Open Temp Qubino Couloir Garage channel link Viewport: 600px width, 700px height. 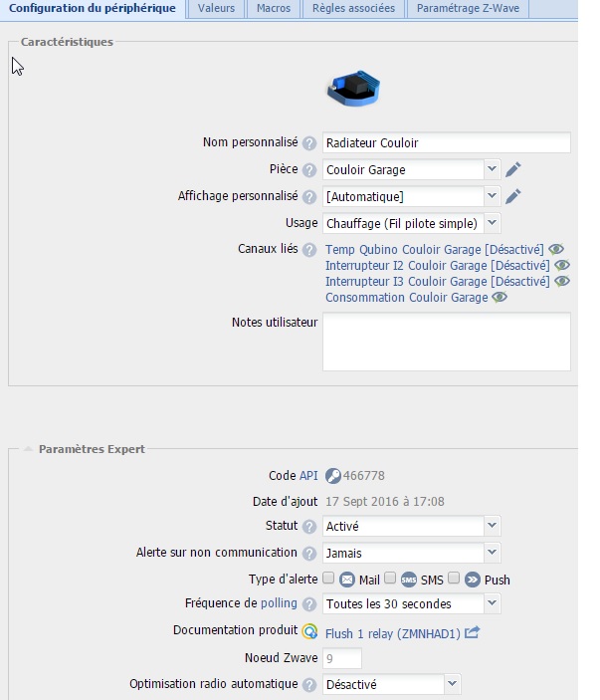pos(435,249)
